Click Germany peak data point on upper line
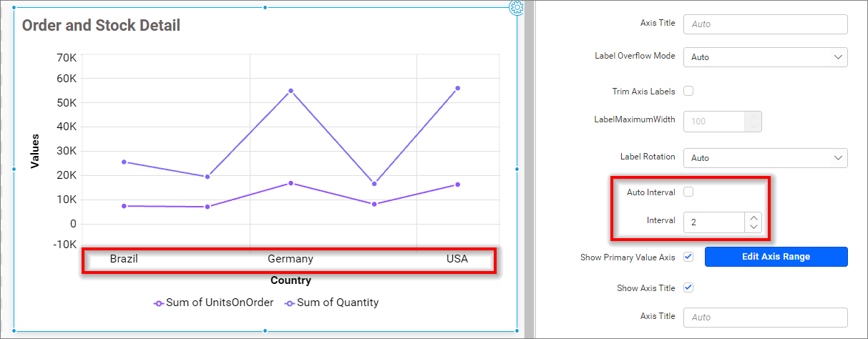868x339 pixels. tap(291, 91)
